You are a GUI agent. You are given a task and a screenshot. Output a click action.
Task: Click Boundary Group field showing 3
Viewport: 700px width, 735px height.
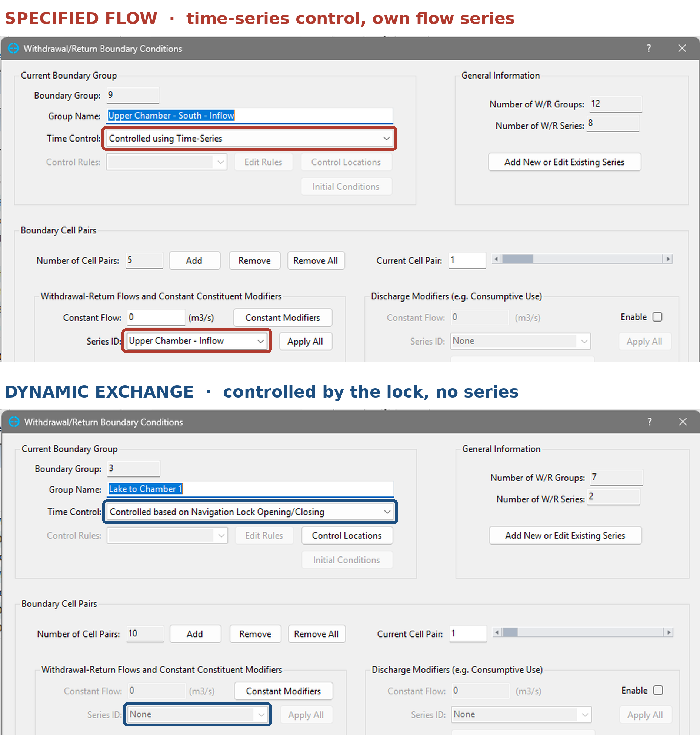click(x=134, y=469)
